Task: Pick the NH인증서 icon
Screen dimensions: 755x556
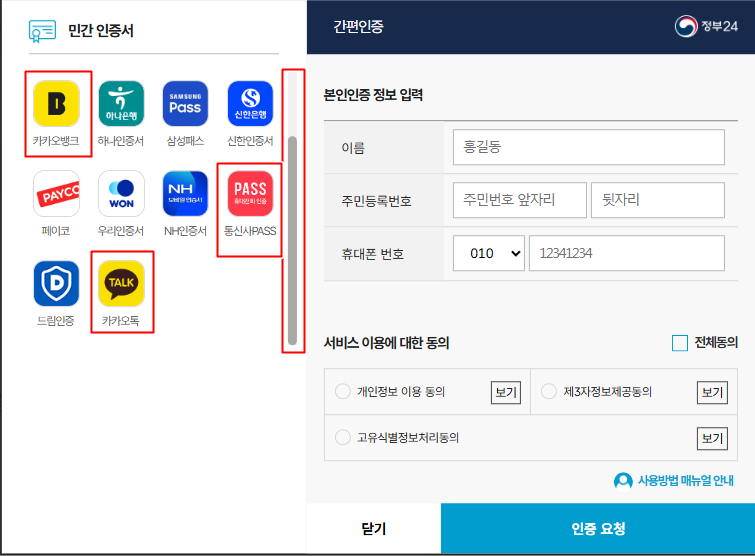Action: [185, 194]
